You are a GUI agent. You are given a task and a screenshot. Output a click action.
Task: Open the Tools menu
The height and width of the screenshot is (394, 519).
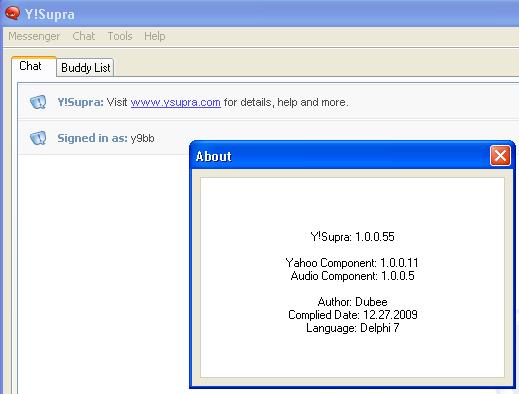(120, 36)
